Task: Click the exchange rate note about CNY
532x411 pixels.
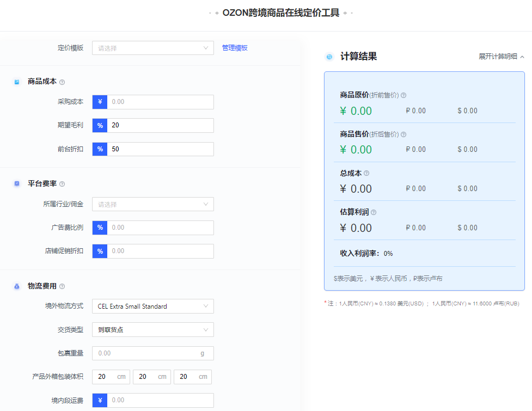Action: 421,304
